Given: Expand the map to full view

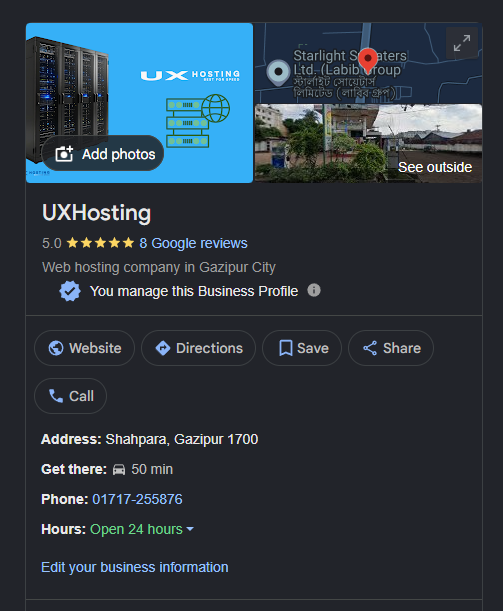Looking at the screenshot, I should pos(462,43).
